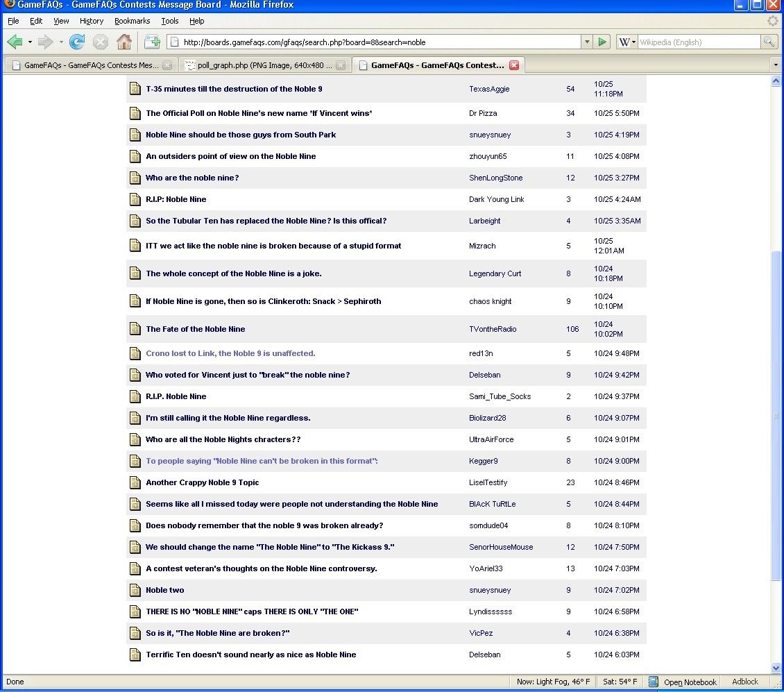Click topic icon beside 'R.I.P: Noble Nine'
This screenshot has width=784, height=692.
[135, 199]
